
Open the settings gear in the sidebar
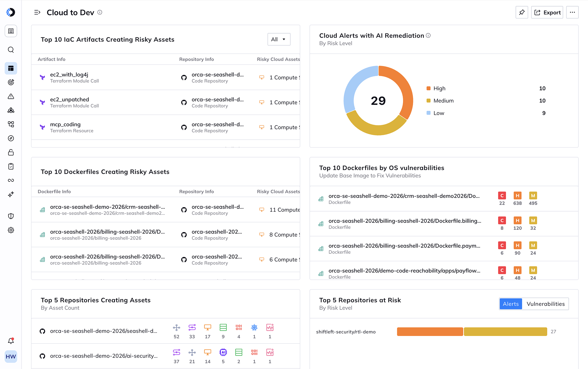tap(11, 230)
